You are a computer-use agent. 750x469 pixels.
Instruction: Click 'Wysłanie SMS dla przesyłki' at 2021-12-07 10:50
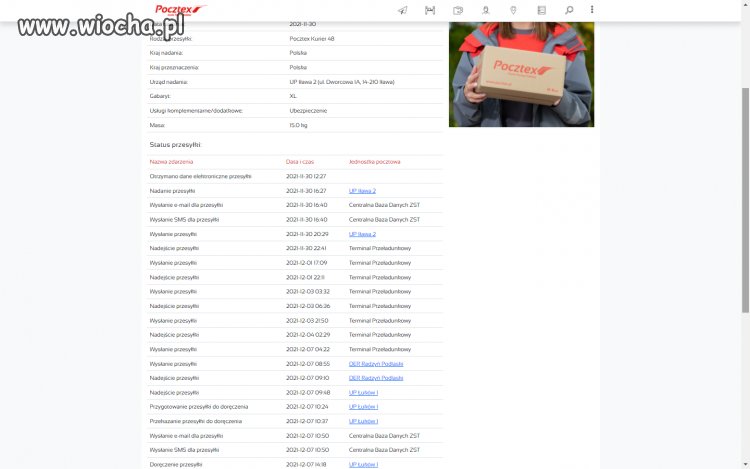(x=184, y=450)
